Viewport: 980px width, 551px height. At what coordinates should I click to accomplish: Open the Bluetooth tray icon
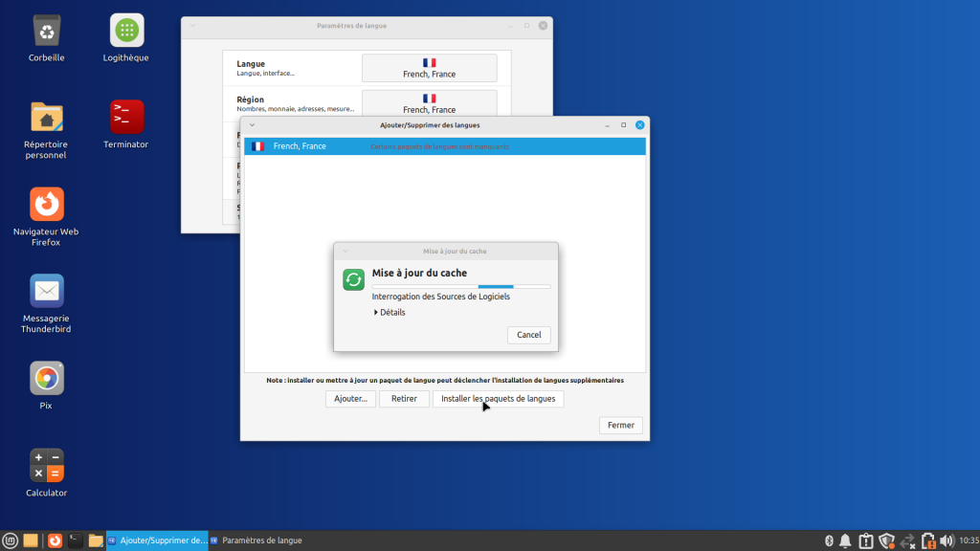pyautogui.click(x=830, y=540)
